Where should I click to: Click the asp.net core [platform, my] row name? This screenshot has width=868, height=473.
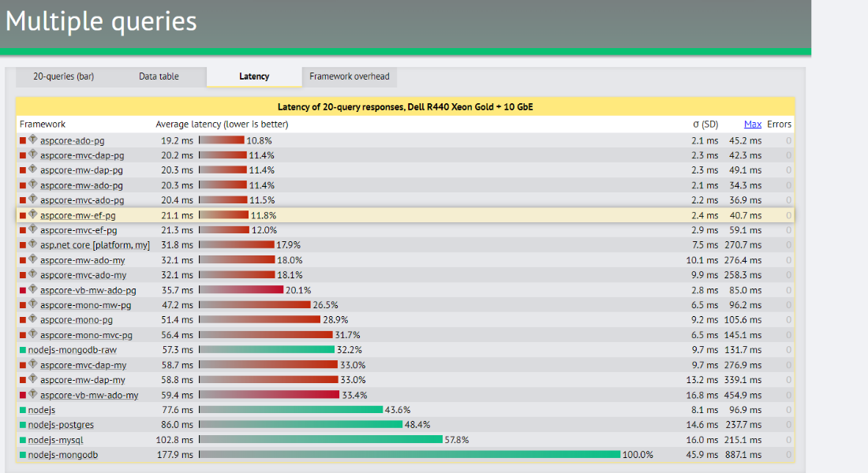[95, 245]
